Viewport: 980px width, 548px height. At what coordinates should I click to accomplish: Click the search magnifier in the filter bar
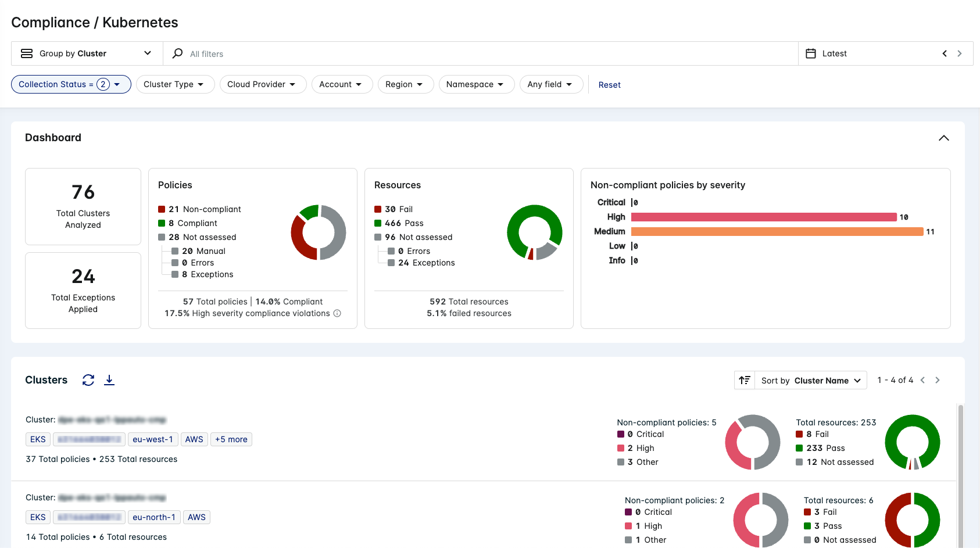[176, 53]
